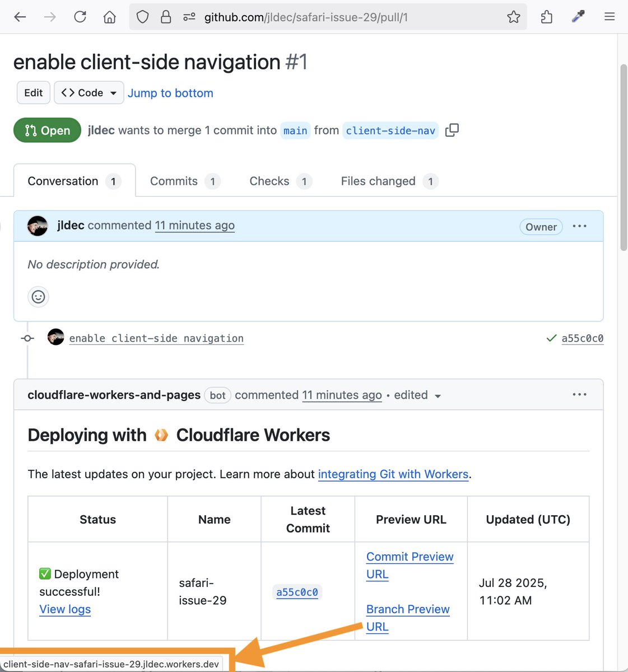Click the jldec author name in merge summary

(x=101, y=130)
